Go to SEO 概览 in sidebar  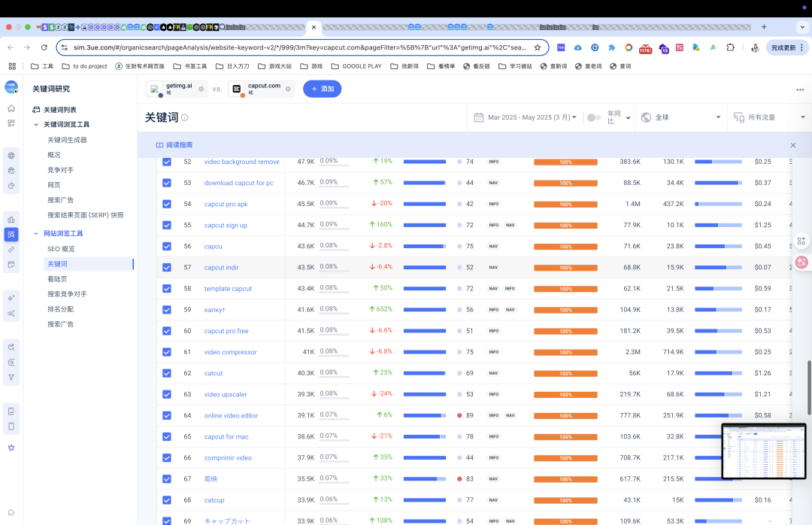61,249
